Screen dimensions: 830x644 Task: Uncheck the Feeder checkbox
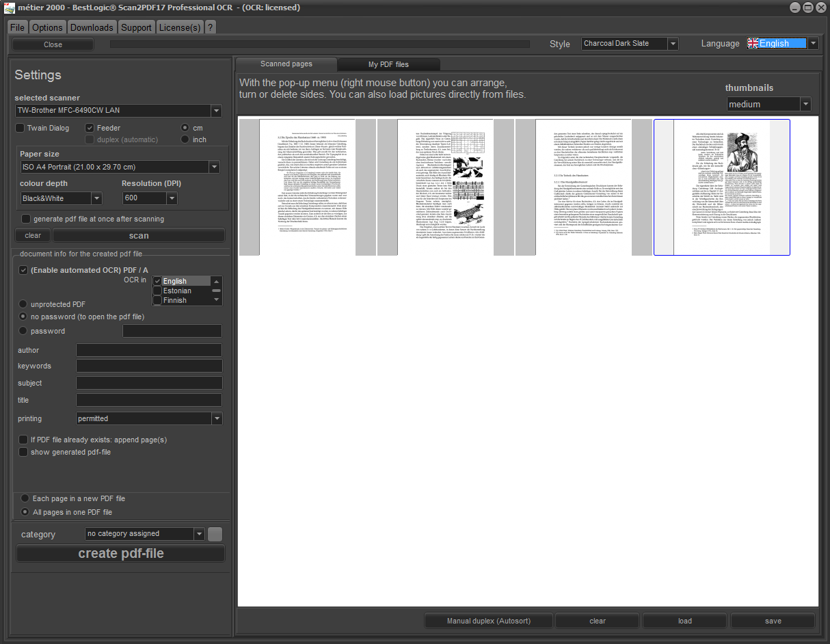point(90,128)
